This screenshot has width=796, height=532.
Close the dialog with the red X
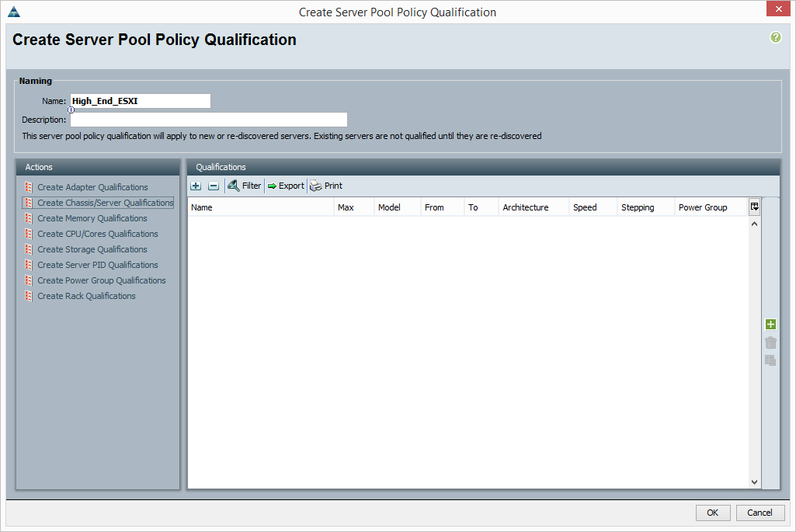point(778,9)
